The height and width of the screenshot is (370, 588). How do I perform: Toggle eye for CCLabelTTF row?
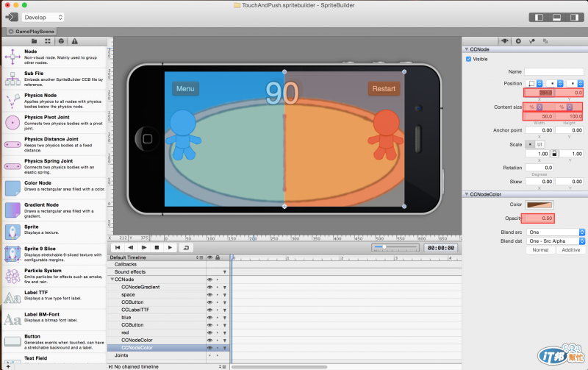pos(209,310)
